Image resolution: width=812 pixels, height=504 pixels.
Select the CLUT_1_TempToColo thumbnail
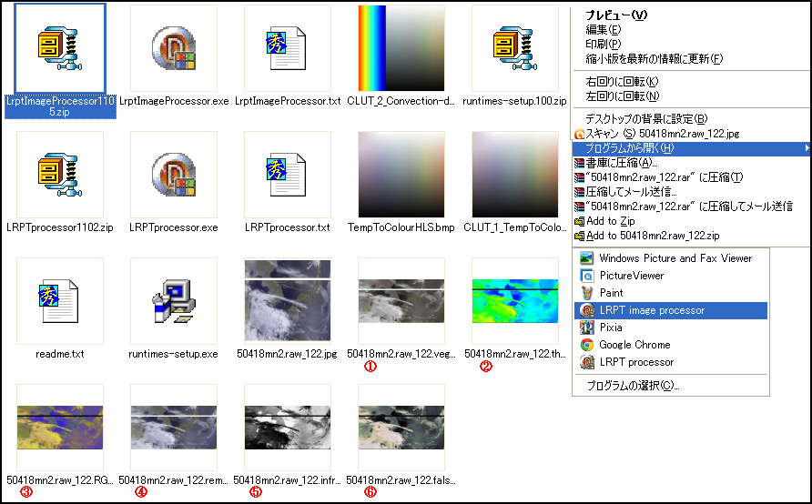pyautogui.click(x=515, y=175)
